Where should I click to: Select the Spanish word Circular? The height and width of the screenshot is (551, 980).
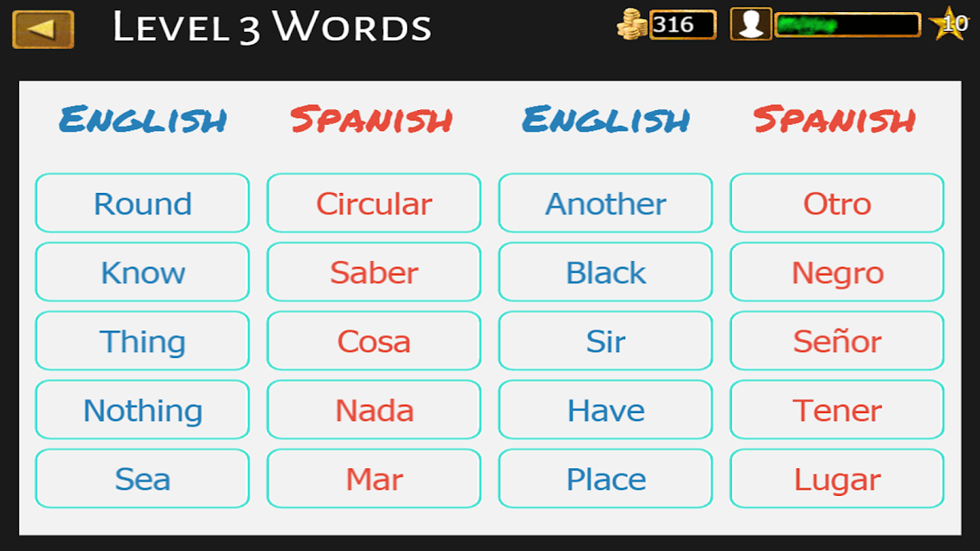click(x=374, y=203)
